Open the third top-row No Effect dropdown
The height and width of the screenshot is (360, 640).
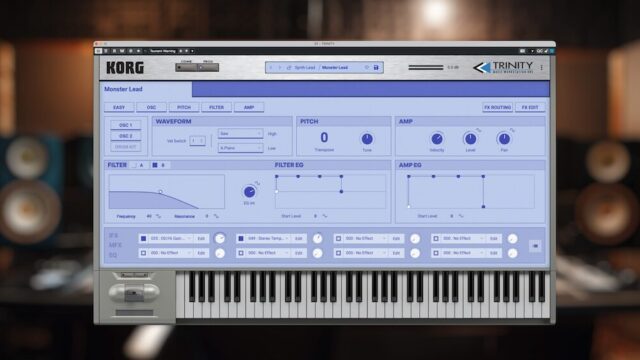[366, 238]
